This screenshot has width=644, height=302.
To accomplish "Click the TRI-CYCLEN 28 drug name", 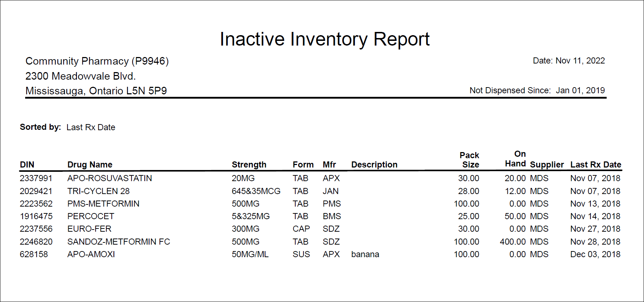I will point(98,191).
